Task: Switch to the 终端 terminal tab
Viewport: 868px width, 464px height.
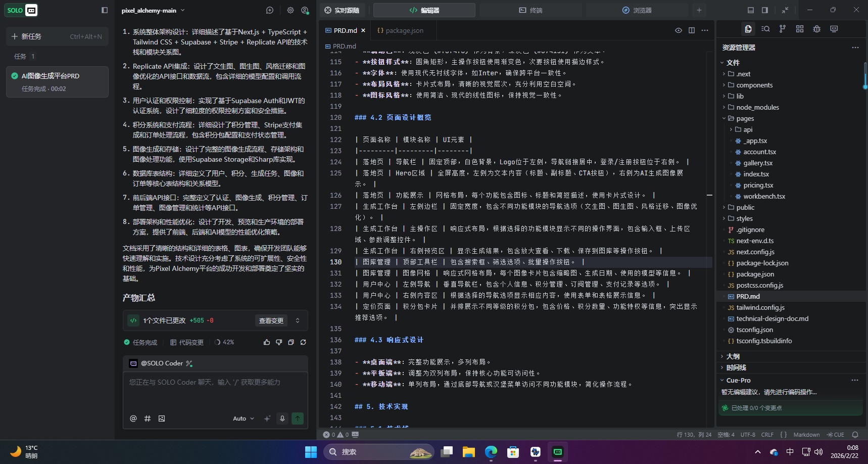Action: 531,10
